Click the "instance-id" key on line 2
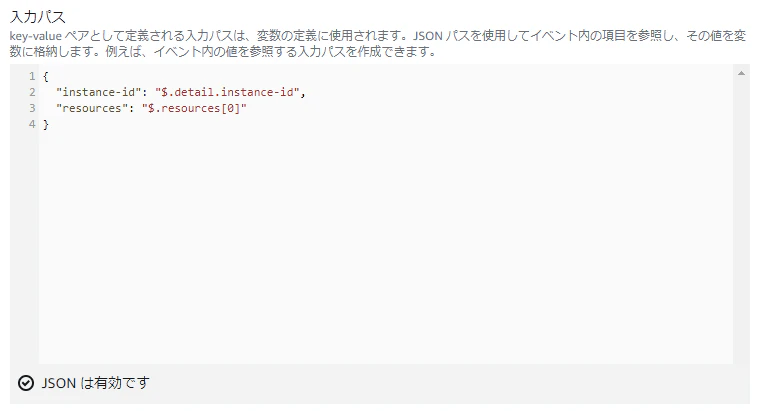This screenshot has height=411, width=760. 99,92
